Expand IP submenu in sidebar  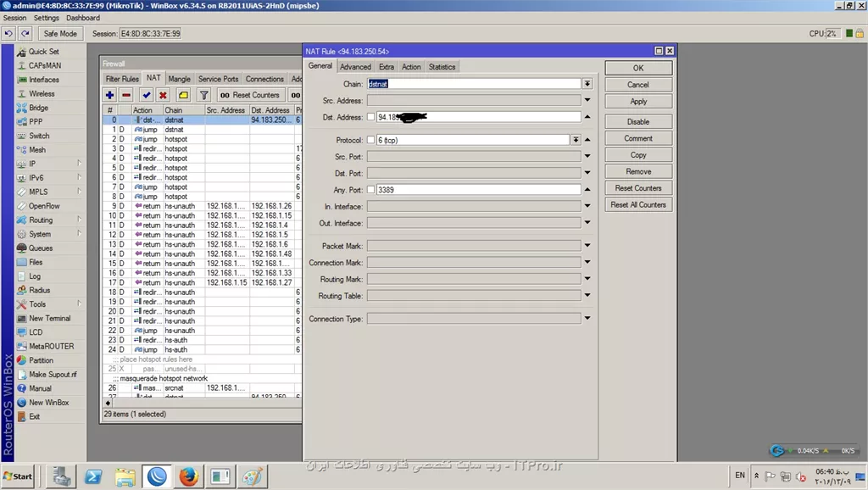[50, 164]
